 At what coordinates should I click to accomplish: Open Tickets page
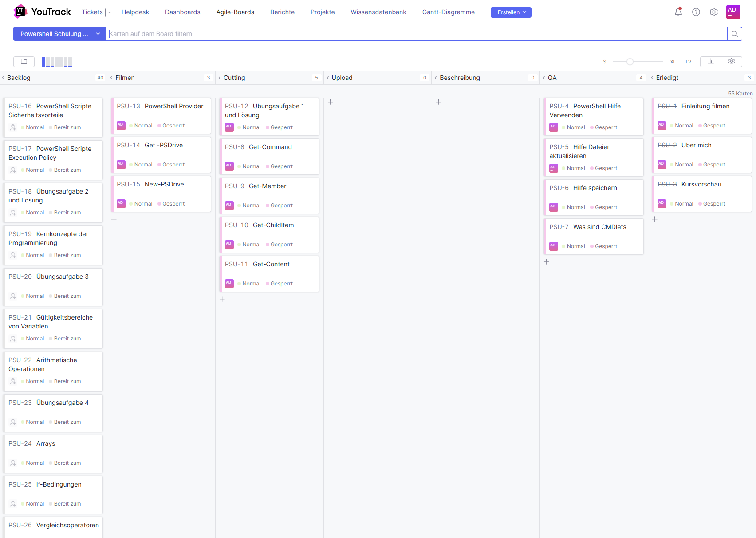(x=92, y=12)
